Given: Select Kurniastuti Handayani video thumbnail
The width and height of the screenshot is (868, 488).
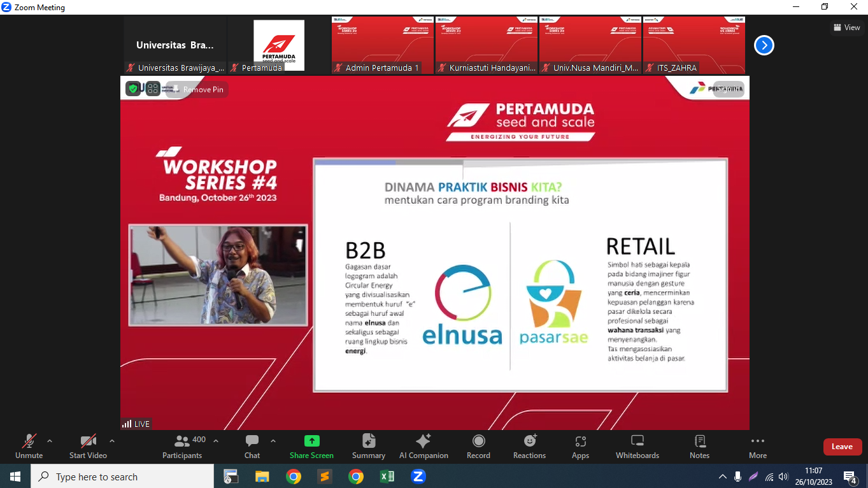Looking at the screenshot, I should click(487, 45).
